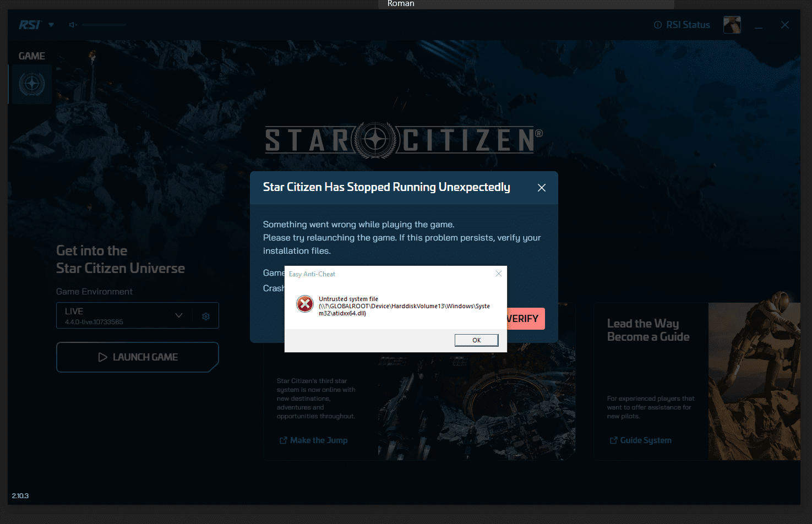This screenshot has width=812, height=524.
Task: Open the LIVE game environment dropdown
Action: [x=124, y=315]
